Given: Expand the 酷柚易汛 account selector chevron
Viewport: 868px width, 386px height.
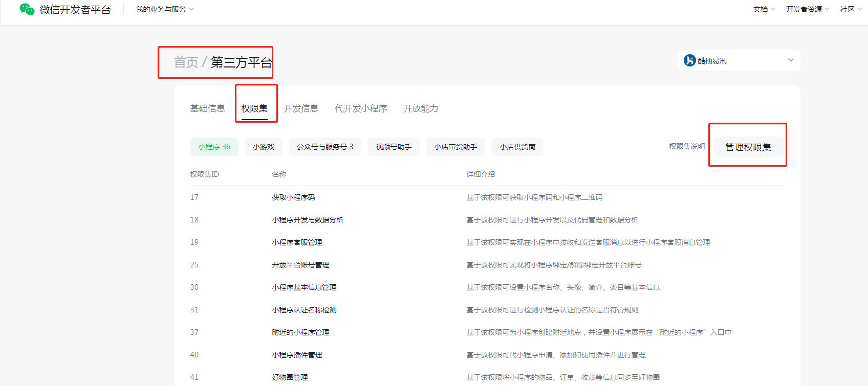Looking at the screenshot, I should point(790,60).
